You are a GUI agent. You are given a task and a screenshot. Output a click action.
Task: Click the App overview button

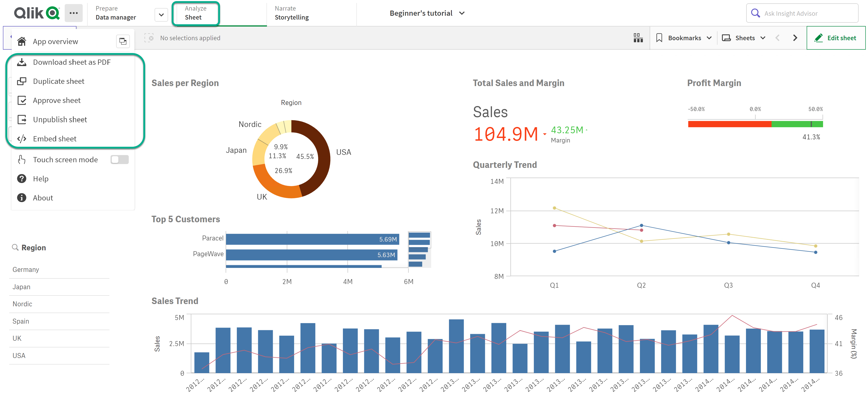pyautogui.click(x=55, y=40)
